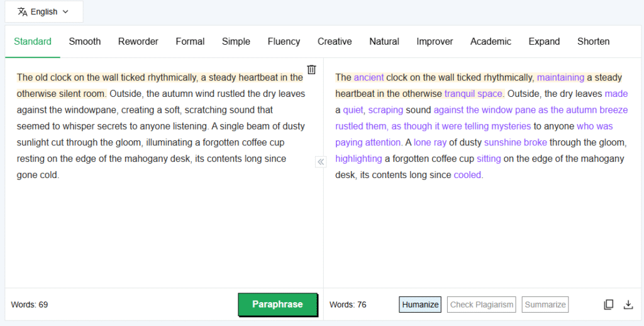Open the Shorten mode tab
The image size is (644, 326).
tap(593, 42)
